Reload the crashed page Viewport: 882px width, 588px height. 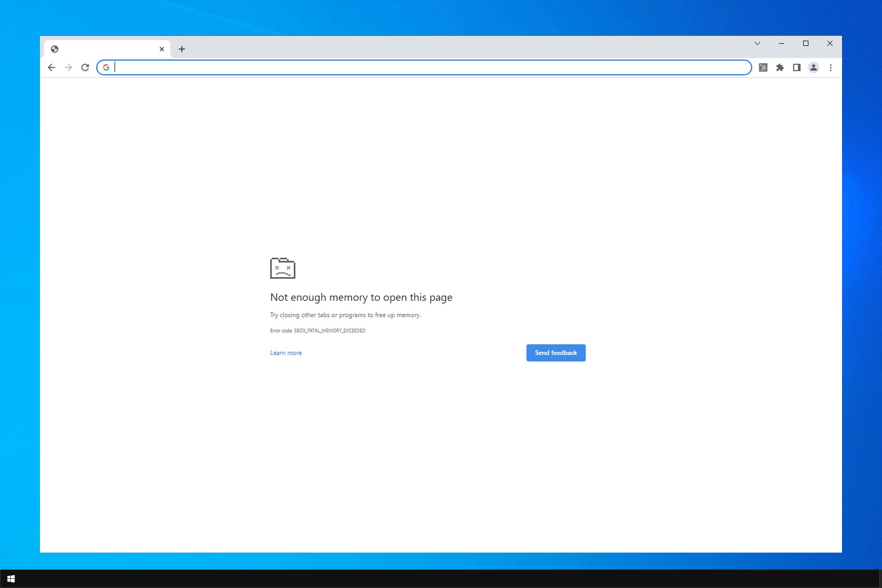coord(85,68)
